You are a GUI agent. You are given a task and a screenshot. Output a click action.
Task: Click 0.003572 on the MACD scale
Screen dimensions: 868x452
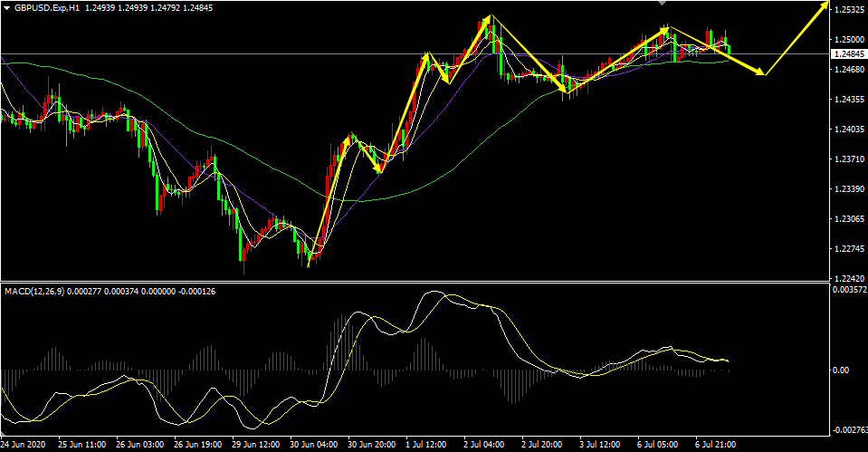(850, 289)
